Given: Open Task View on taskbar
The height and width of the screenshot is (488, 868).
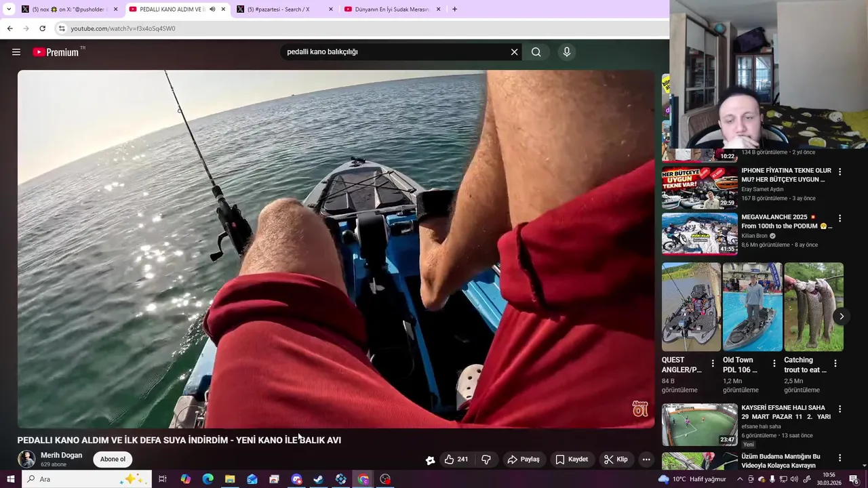Looking at the screenshot, I should [x=163, y=479].
